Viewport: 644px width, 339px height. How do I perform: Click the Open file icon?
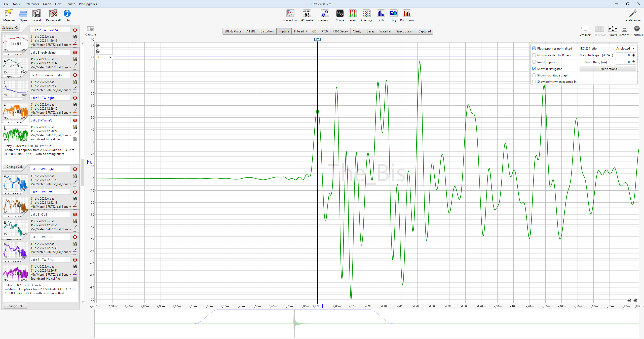pos(23,16)
